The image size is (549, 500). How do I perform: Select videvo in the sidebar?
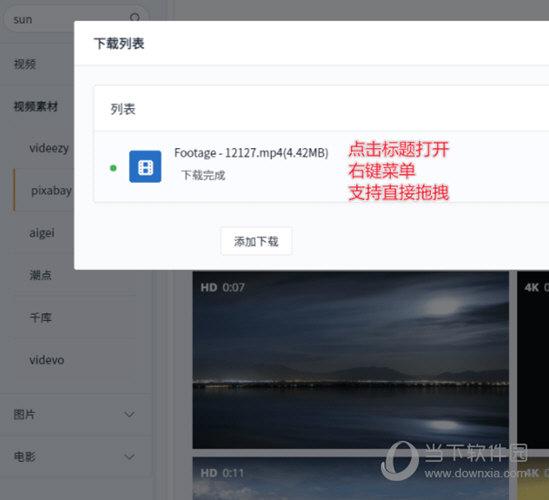(47, 360)
